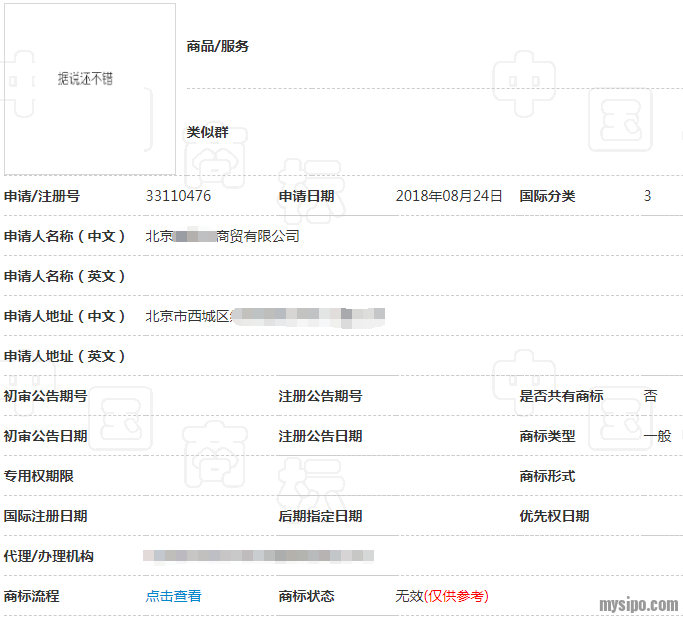Click the 商标流程 label
Viewport: 683px width, 618px height.
(32, 596)
